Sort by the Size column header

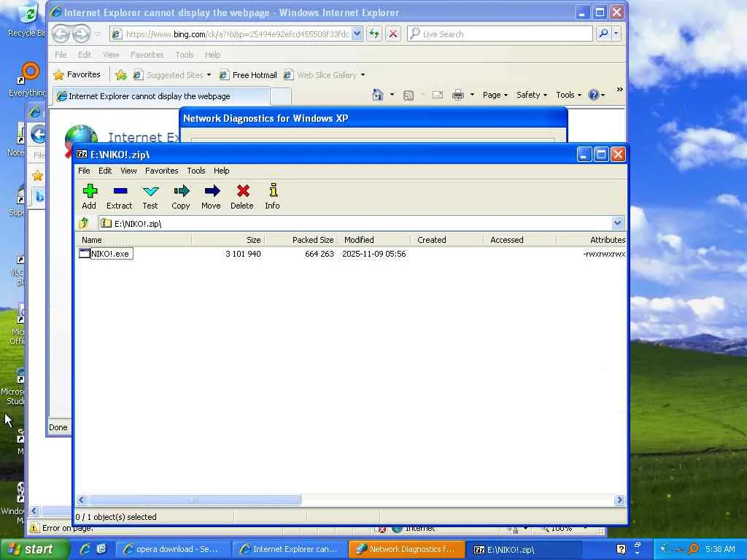[228, 240]
